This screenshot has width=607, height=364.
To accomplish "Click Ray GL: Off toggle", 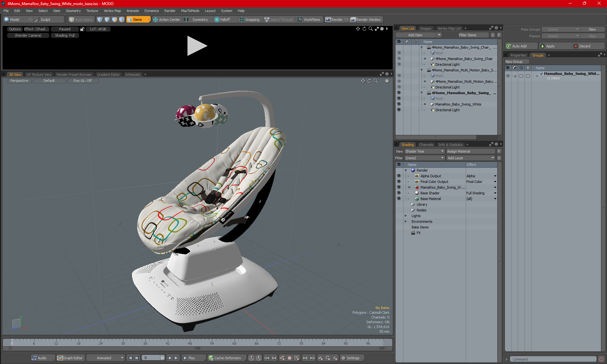I will click(83, 81).
